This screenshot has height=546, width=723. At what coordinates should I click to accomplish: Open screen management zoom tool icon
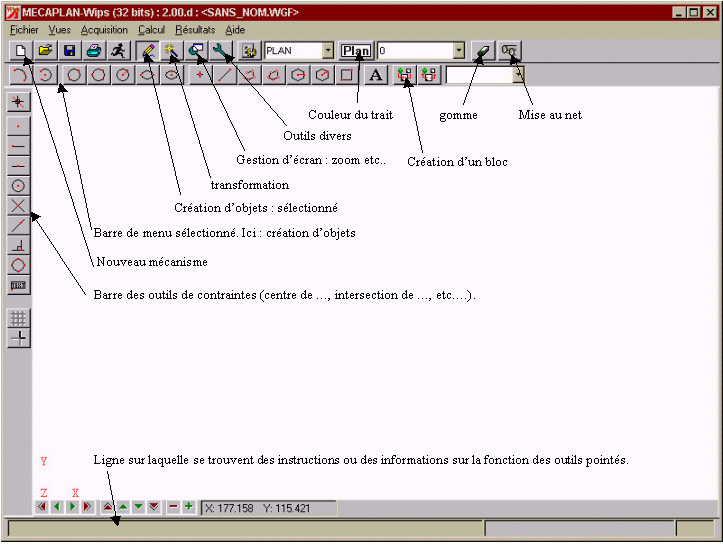tap(196, 51)
